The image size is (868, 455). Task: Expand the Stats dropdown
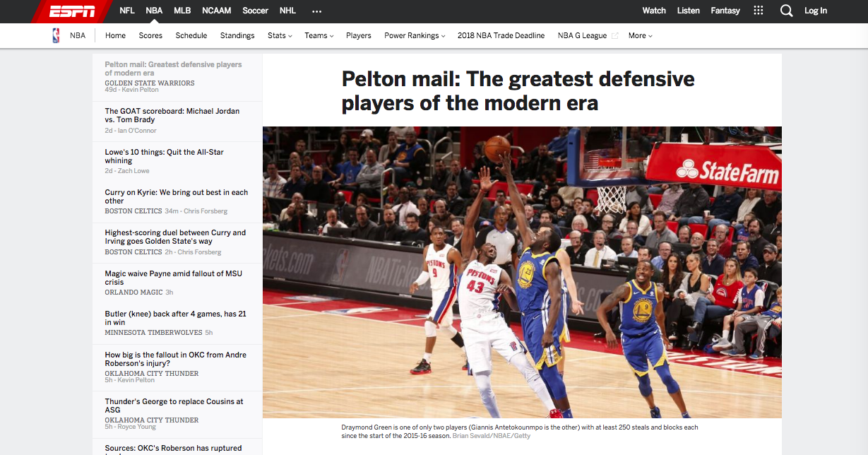280,36
